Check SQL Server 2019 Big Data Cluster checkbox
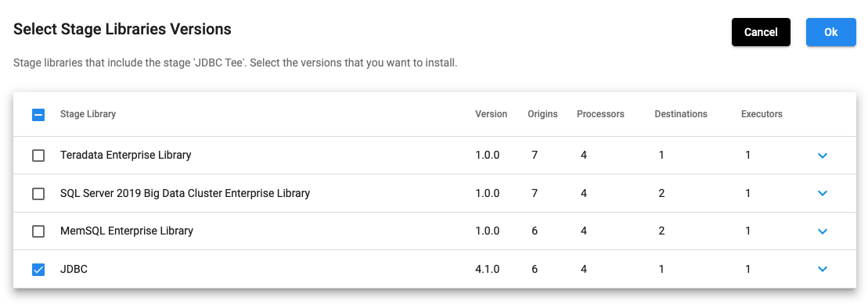 [x=38, y=194]
